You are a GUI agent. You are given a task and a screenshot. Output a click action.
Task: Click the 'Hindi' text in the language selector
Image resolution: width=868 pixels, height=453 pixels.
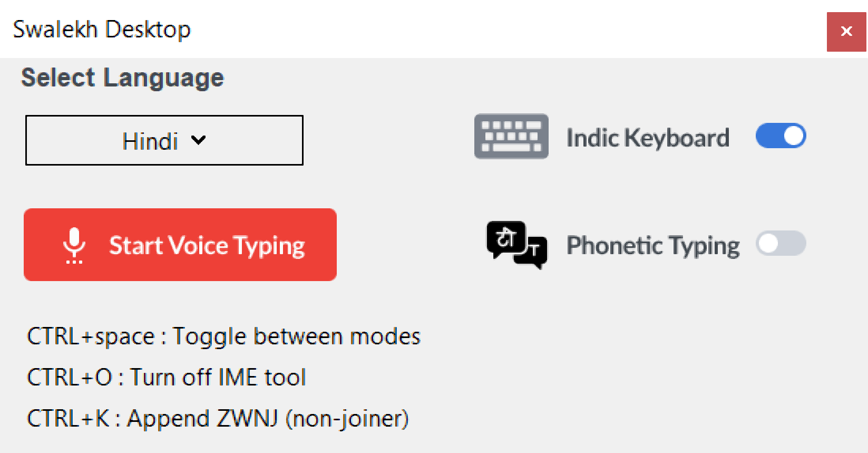click(x=150, y=141)
